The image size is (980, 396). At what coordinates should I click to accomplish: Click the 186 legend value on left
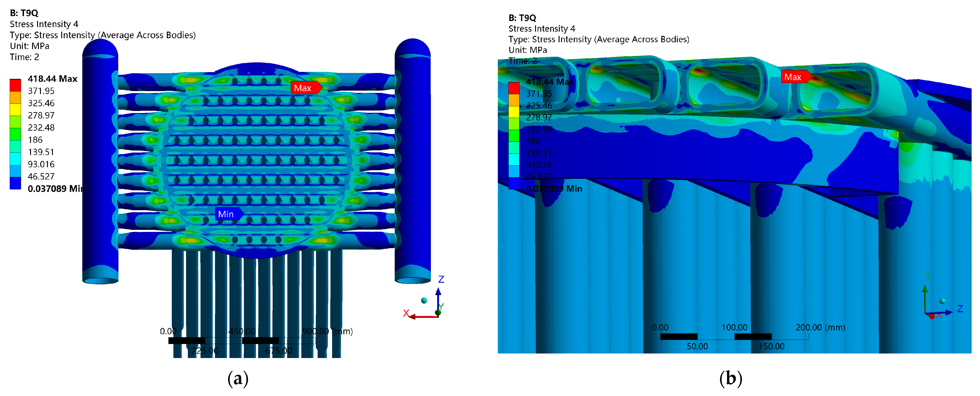pyautogui.click(x=35, y=140)
